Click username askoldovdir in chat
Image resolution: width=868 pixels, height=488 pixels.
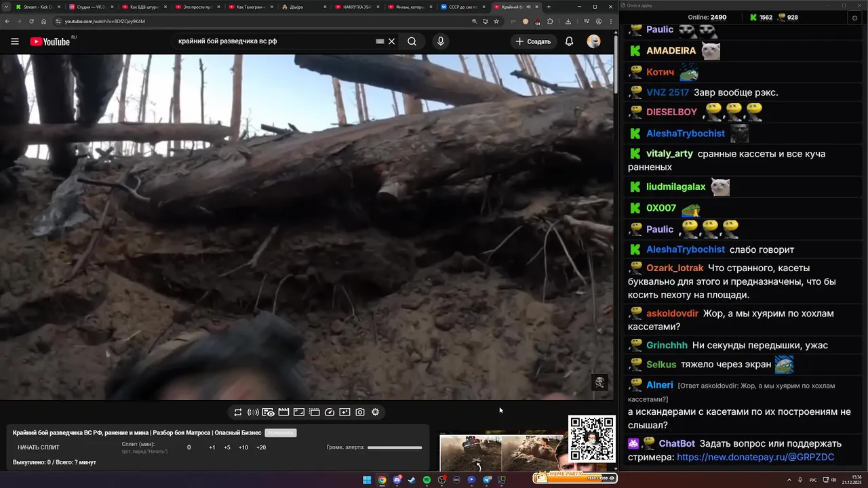coord(672,313)
